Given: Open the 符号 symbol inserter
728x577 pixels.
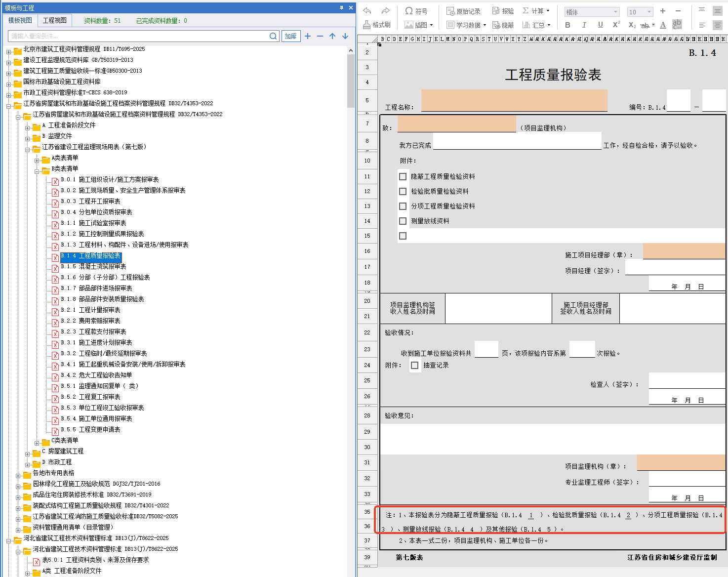Looking at the screenshot, I should 416,11.
